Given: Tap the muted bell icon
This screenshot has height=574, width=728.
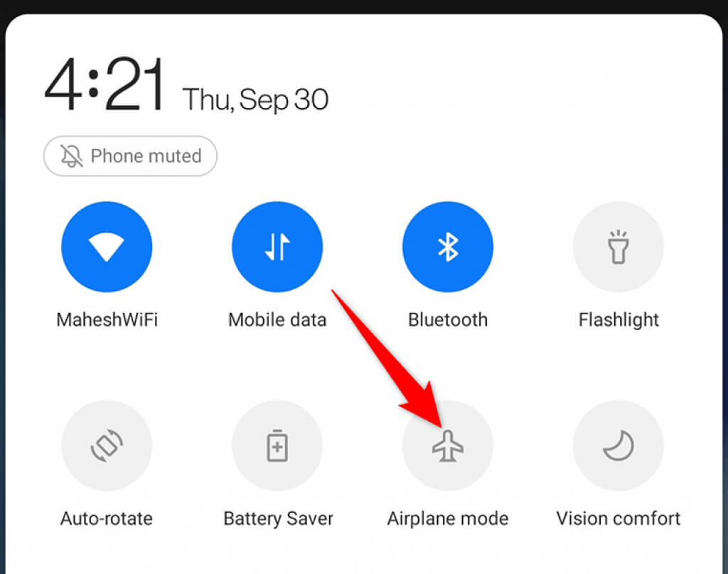Looking at the screenshot, I should (x=72, y=156).
